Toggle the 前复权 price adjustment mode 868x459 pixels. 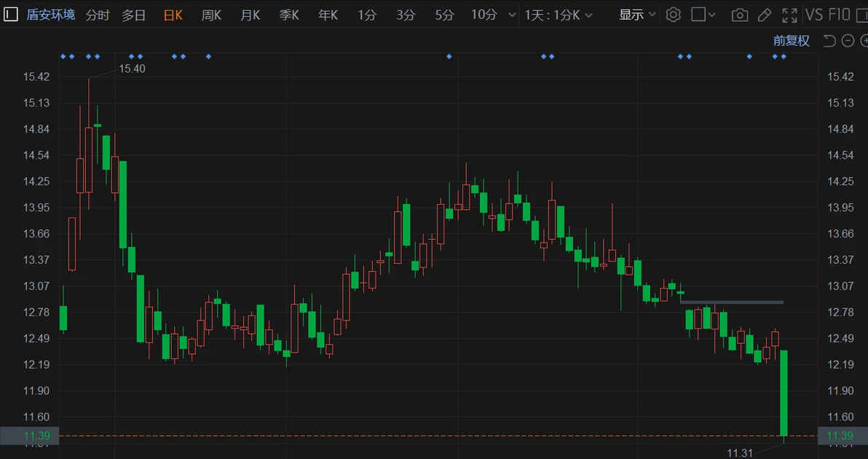pos(791,41)
